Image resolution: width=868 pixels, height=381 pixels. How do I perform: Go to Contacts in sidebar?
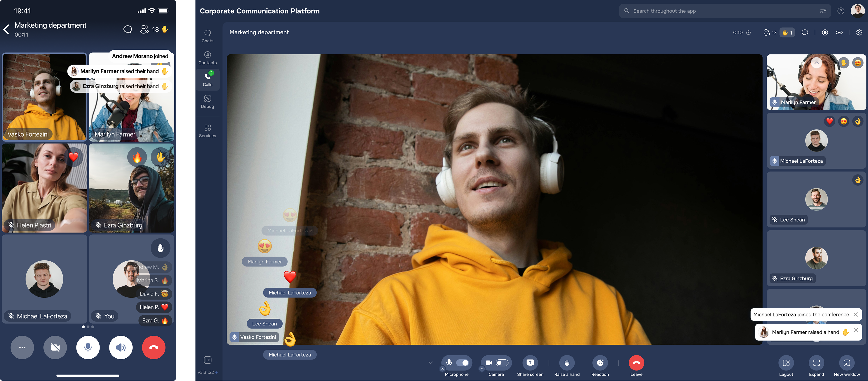click(x=207, y=58)
